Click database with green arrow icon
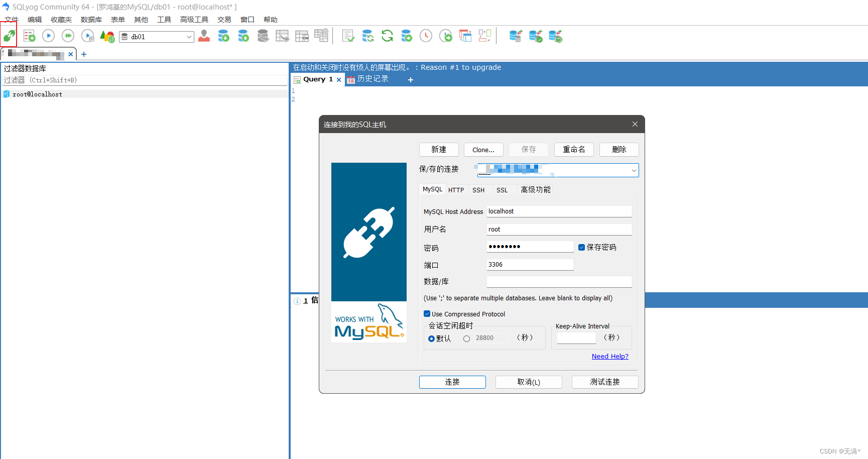Screen dimensions: 868x459 (407, 36)
